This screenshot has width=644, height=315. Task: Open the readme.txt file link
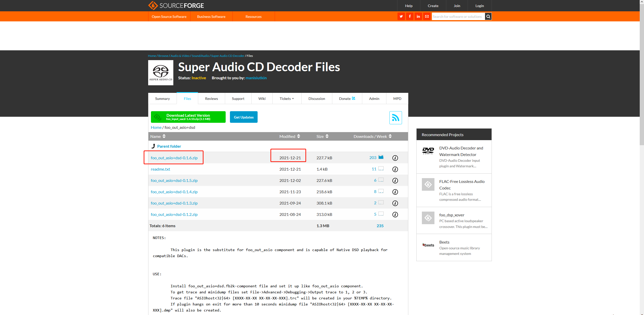(x=160, y=169)
